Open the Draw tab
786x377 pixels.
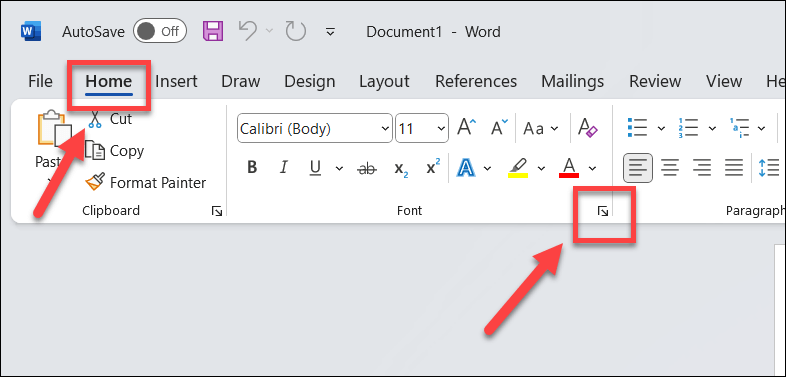point(241,81)
